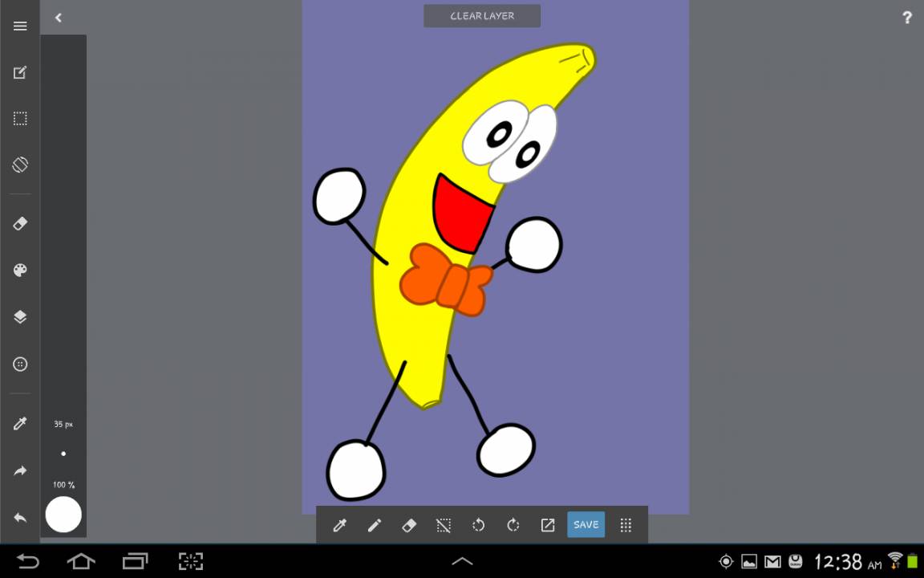Open the white color swatch circle
The width and height of the screenshot is (924, 578).
tap(63, 515)
